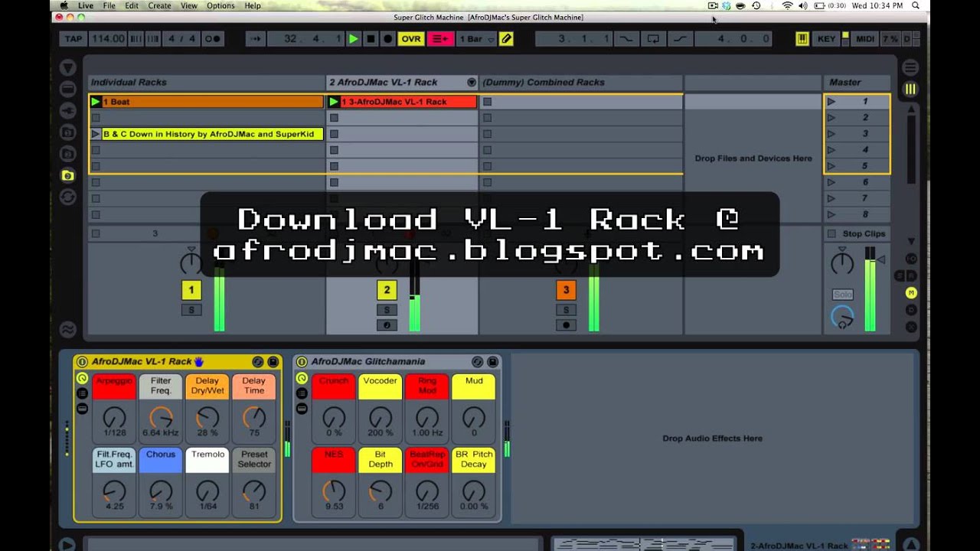Viewport: 980px width, 551px height.
Task: Solo the track 2 with its S button
Action: pyautogui.click(x=387, y=310)
